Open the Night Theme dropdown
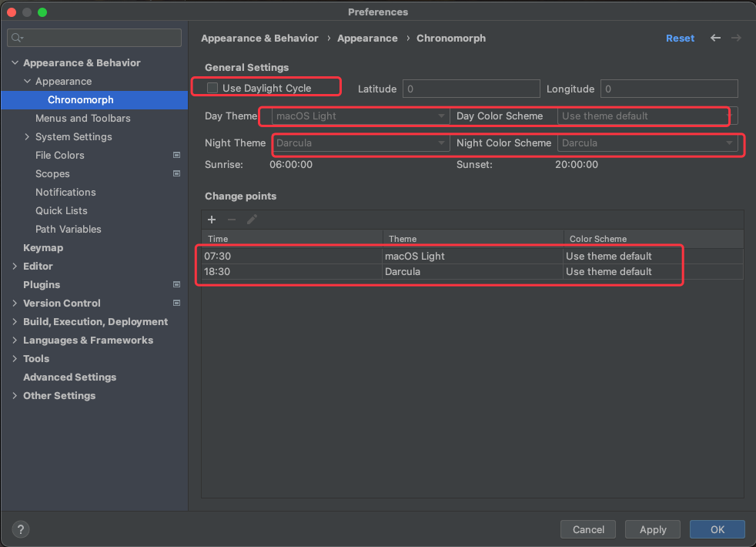The width and height of the screenshot is (756, 547). (x=360, y=143)
